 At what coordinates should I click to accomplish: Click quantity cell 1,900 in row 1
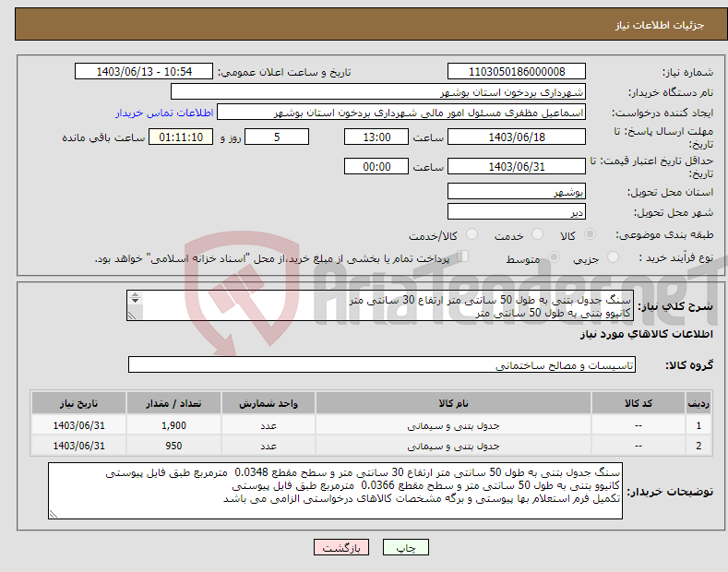(x=173, y=424)
